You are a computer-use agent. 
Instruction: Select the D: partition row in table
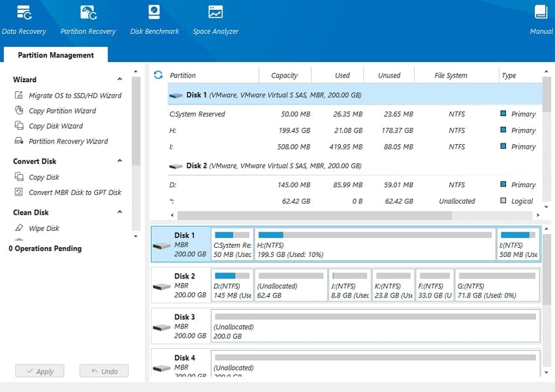(355, 185)
